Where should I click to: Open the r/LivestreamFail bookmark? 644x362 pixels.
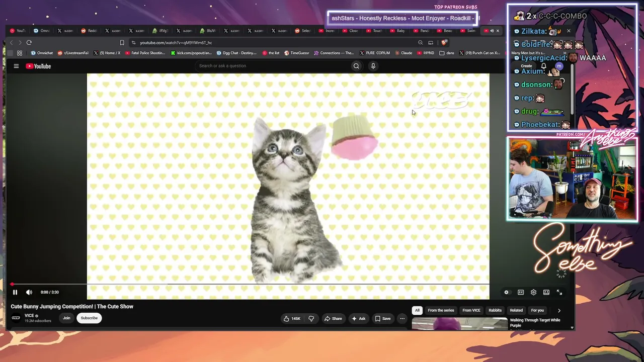(73, 53)
